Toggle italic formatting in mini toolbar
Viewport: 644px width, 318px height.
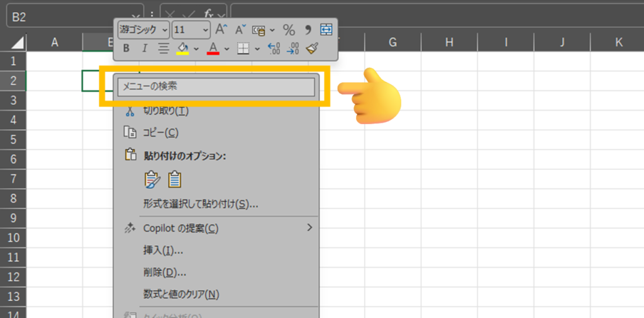[145, 48]
